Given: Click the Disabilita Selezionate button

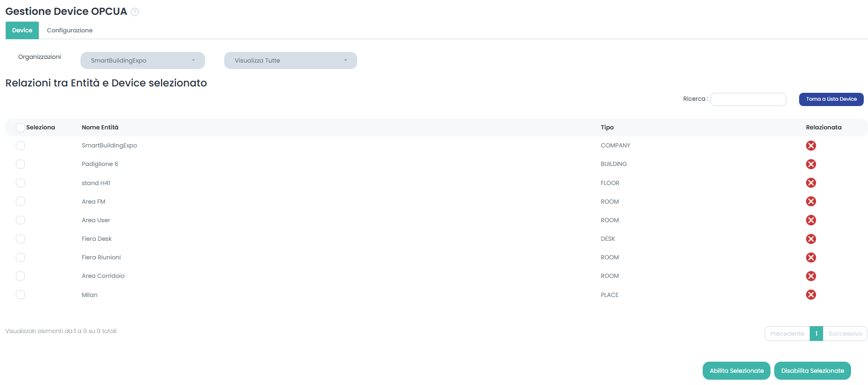Looking at the screenshot, I should pos(812,371).
